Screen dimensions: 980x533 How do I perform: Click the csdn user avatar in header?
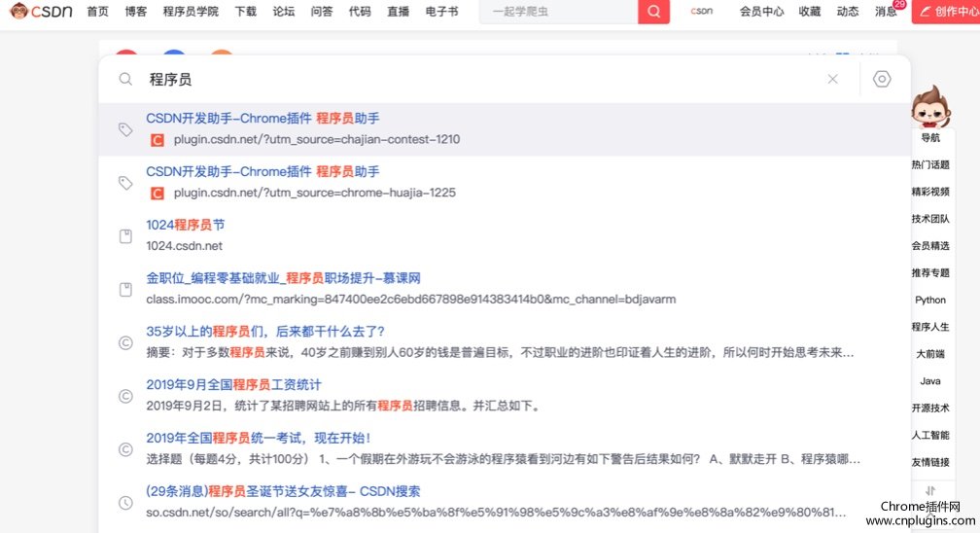701,11
